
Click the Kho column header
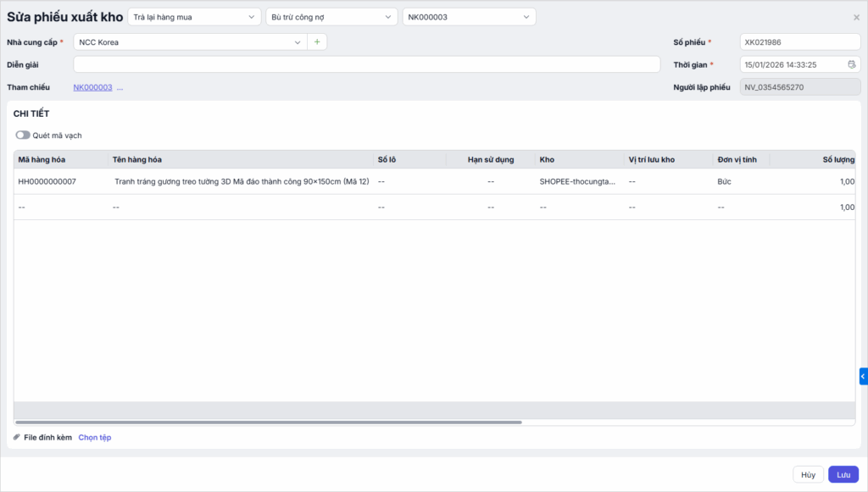580,160
